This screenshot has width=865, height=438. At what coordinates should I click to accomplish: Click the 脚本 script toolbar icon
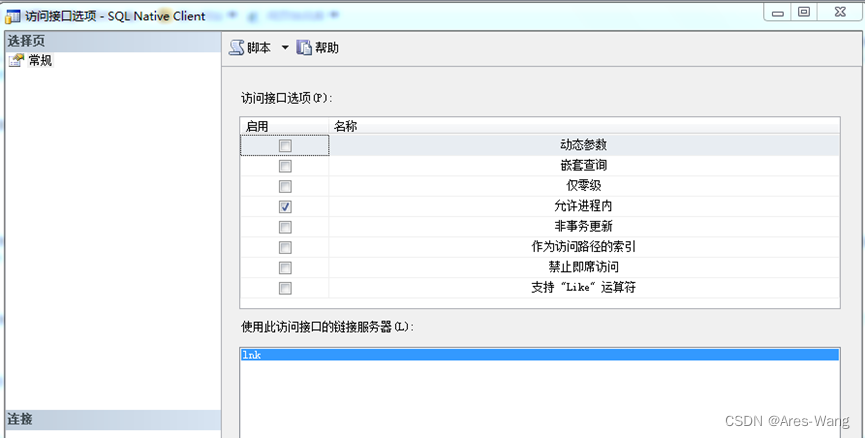click(237, 48)
